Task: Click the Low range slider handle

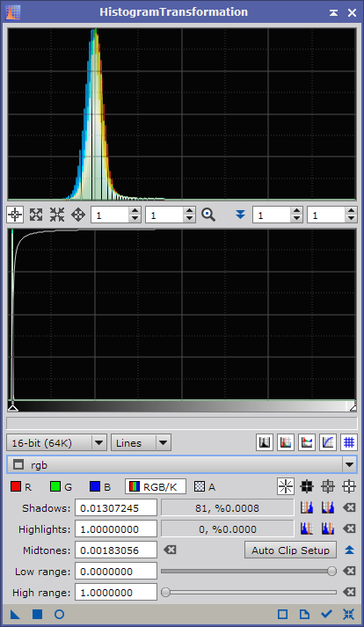Action: [x=331, y=571]
